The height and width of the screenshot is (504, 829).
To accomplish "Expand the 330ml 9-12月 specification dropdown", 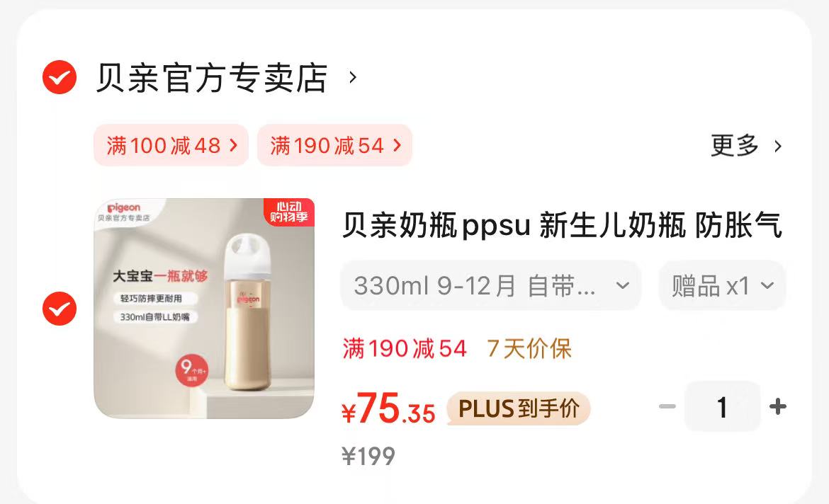I will (x=491, y=286).
